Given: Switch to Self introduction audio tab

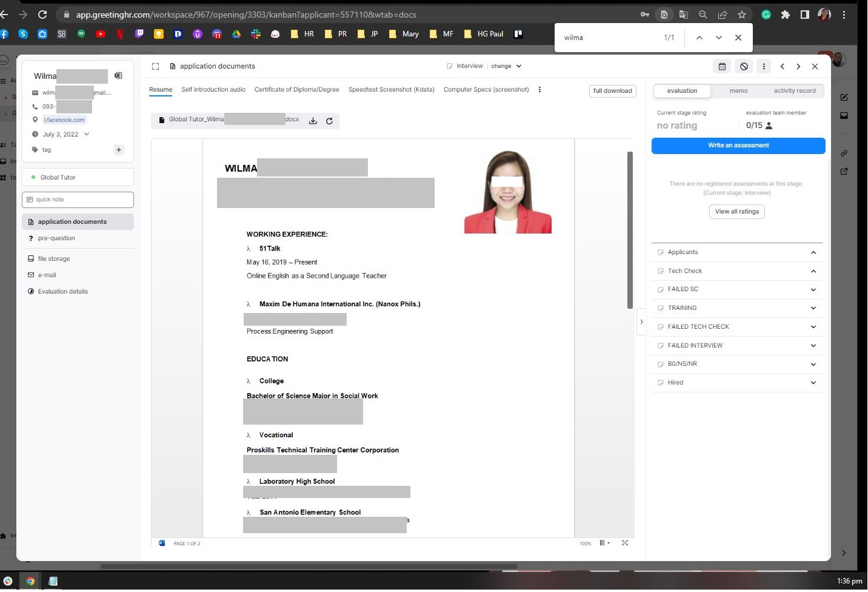Looking at the screenshot, I should (213, 90).
